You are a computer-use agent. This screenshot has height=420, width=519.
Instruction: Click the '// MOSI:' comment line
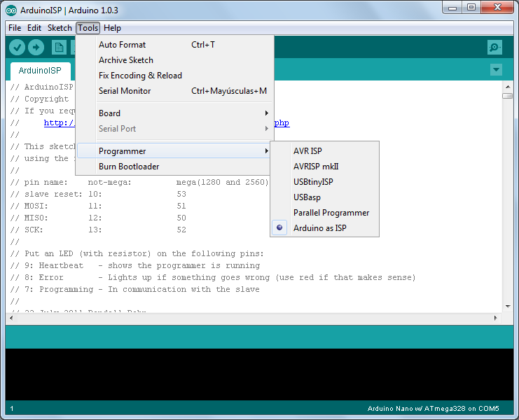point(98,206)
